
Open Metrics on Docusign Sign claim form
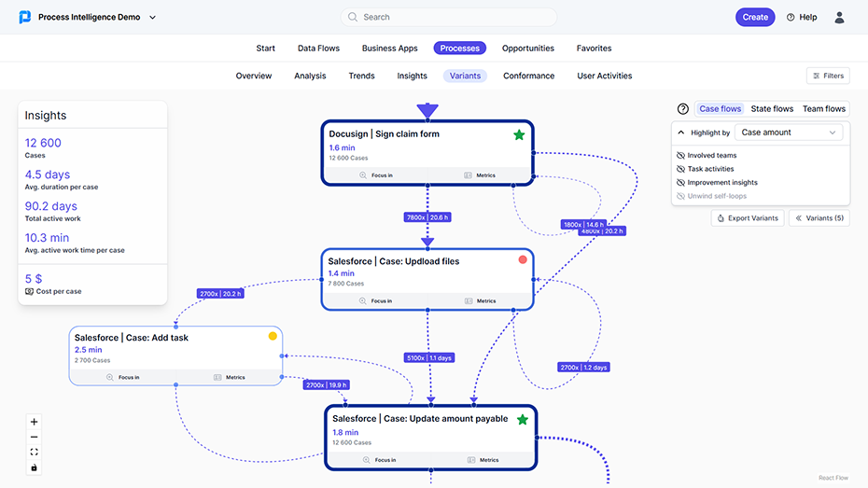coord(480,175)
